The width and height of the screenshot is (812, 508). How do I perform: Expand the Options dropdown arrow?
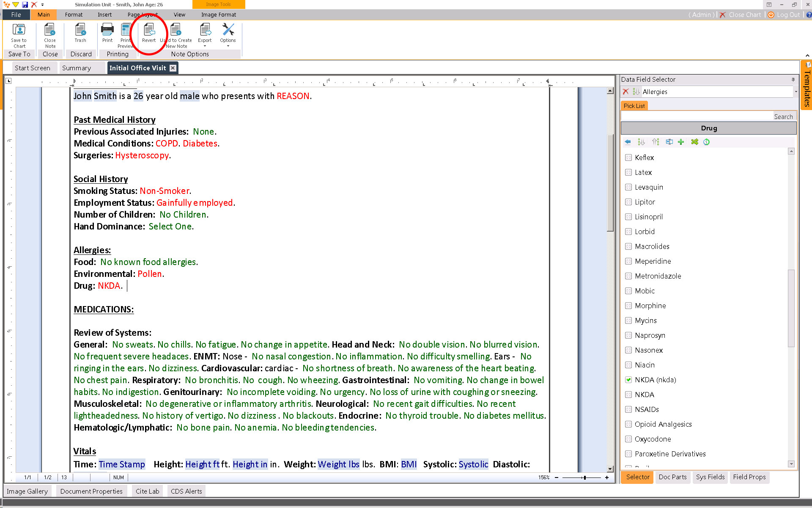click(228, 46)
